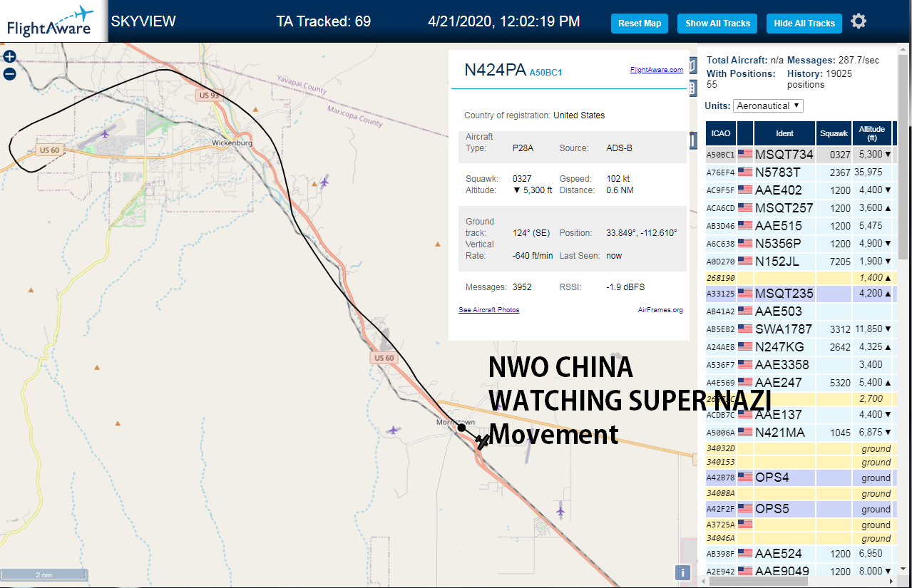Click the scrollbar down arrow
Viewport: 912px width, 588px height.
point(903,569)
